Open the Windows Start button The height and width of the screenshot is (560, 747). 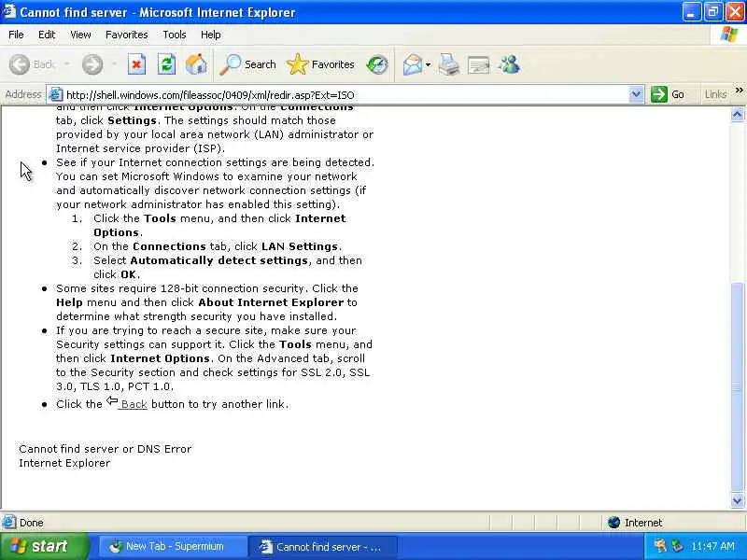coord(44,546)
